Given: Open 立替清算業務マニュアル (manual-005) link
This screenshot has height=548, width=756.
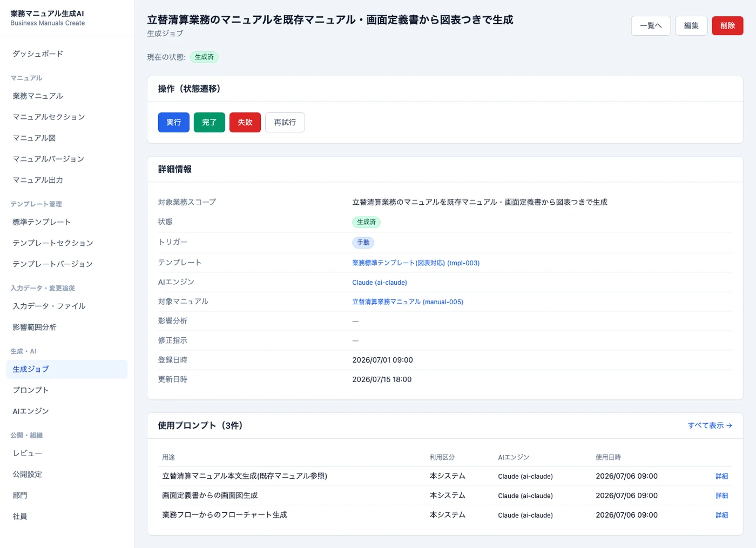Looking at the screenshot, I should (x=408, y=302).
